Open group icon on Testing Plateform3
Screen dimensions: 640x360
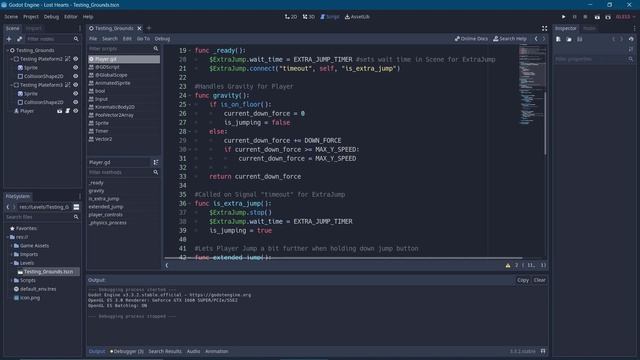click(x=68, y=85)
